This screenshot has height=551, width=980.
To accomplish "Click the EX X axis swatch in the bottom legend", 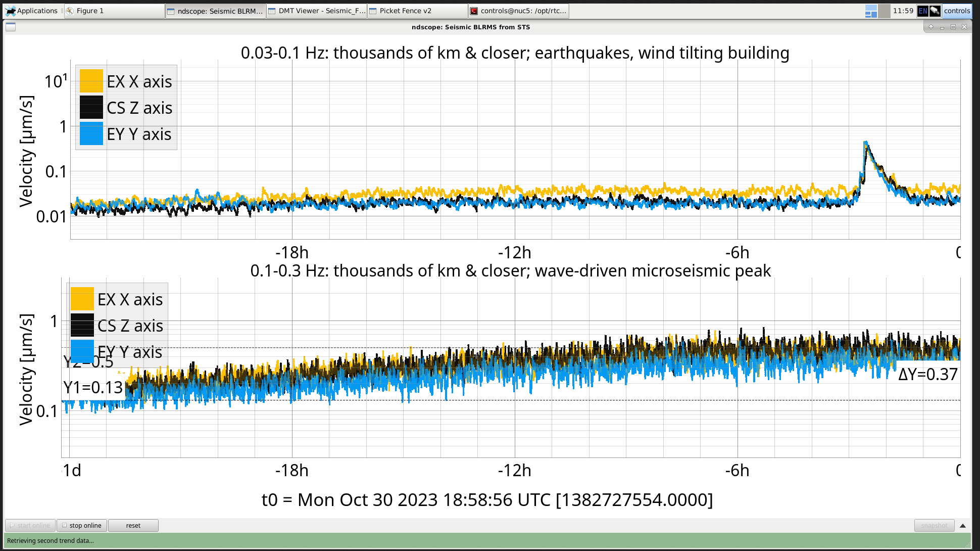I will point(82,299).
